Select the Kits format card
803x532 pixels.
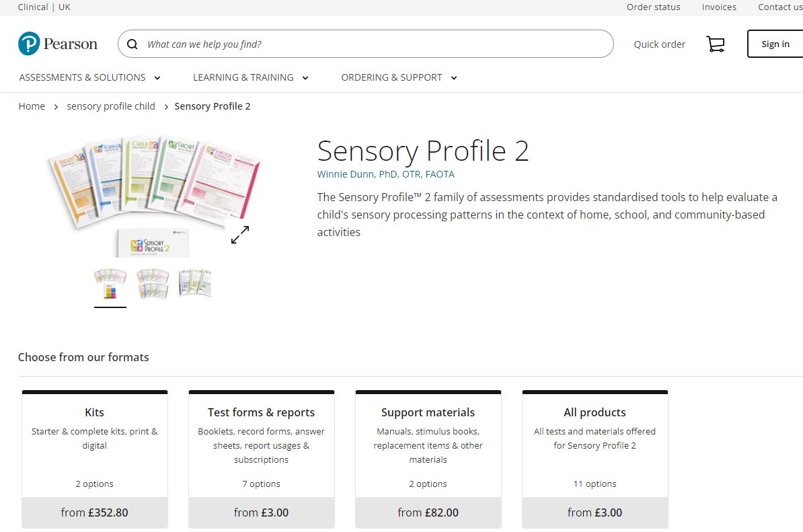tap(95, 457)
